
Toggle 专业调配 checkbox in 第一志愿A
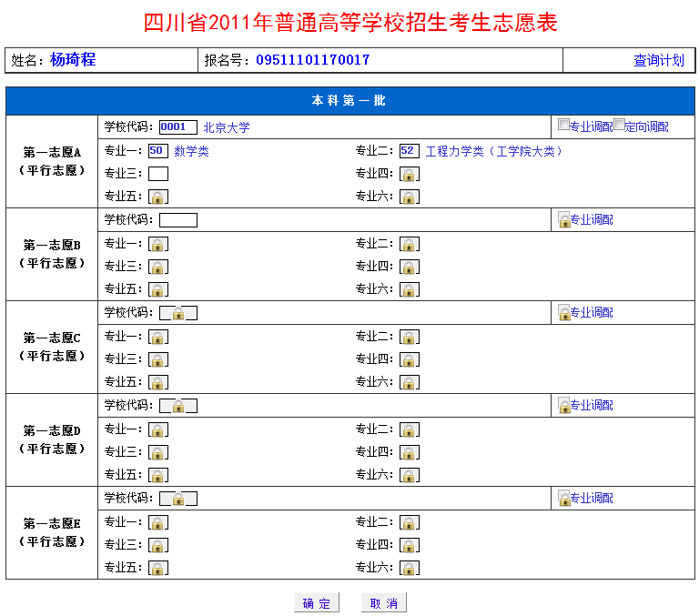563,126
